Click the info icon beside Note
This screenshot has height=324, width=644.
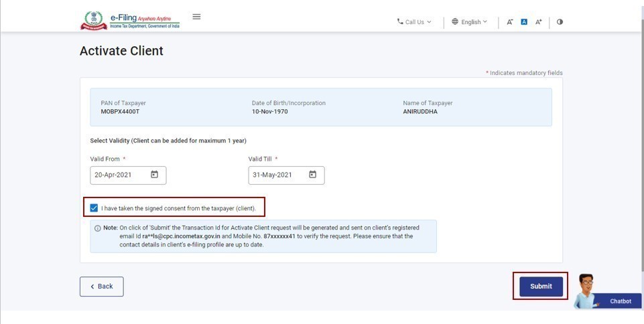tap(98, 228)
